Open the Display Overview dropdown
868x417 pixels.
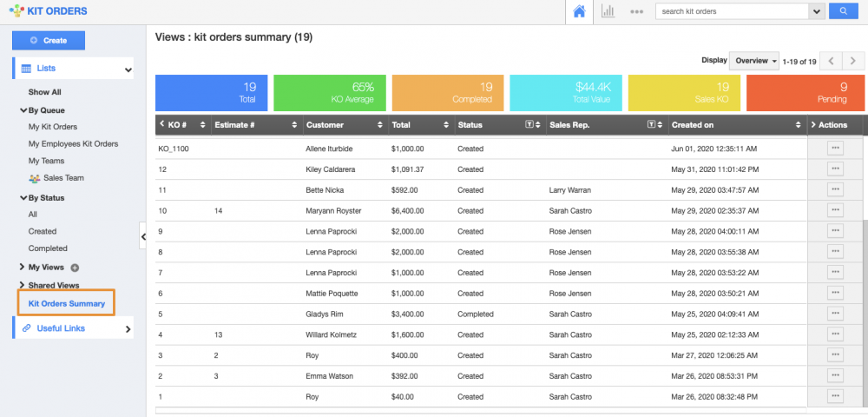(753, 61)
